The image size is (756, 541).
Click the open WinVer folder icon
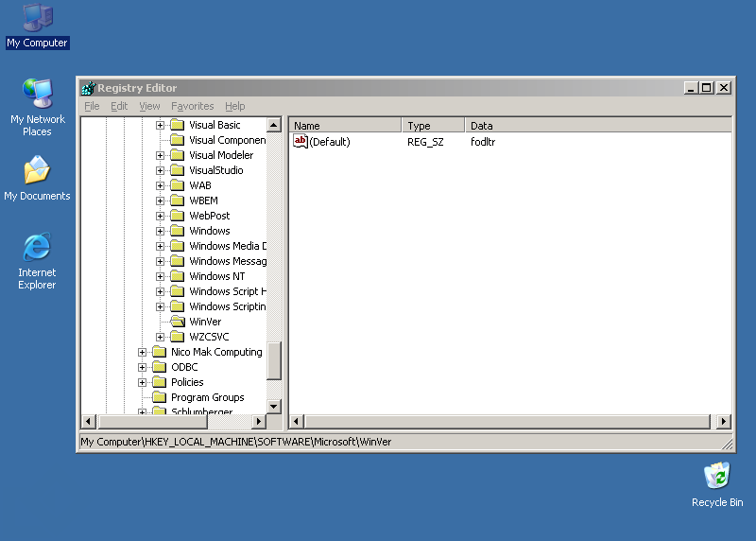pyautogui.click(x=178, y=322)
